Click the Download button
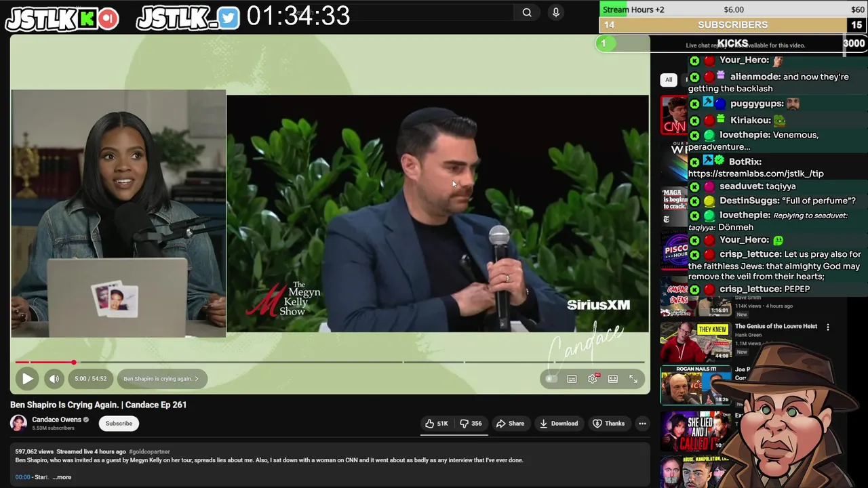This screenshot has width=868, height=488. [559, 424]
